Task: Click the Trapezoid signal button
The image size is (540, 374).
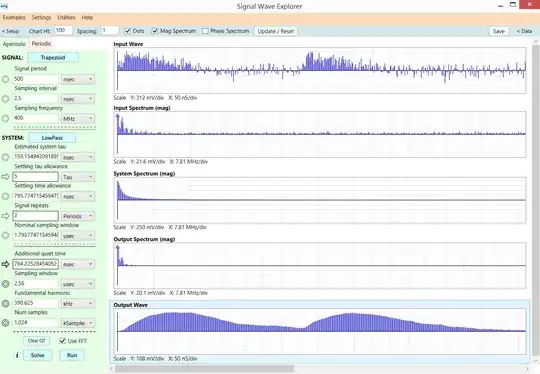Action: 53,58
